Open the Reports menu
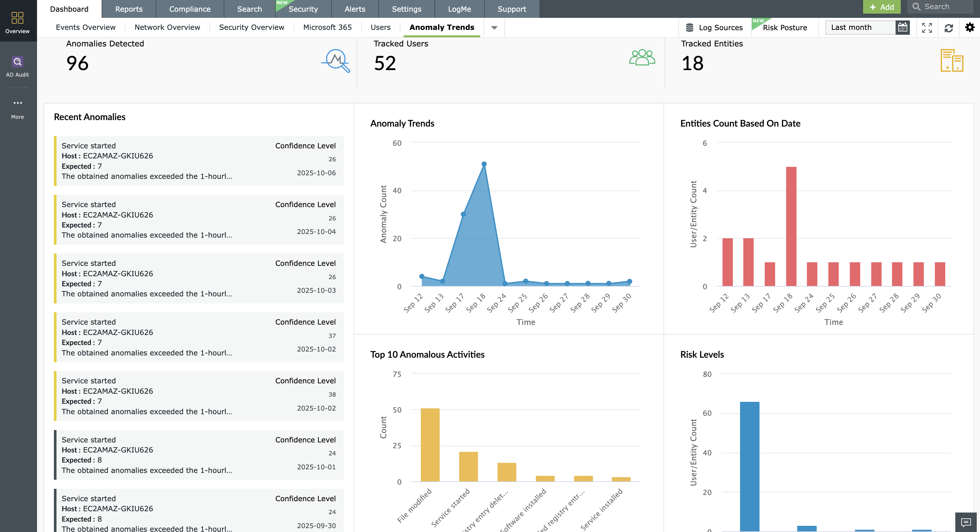The image size is (980, 532). coord(129,9)
